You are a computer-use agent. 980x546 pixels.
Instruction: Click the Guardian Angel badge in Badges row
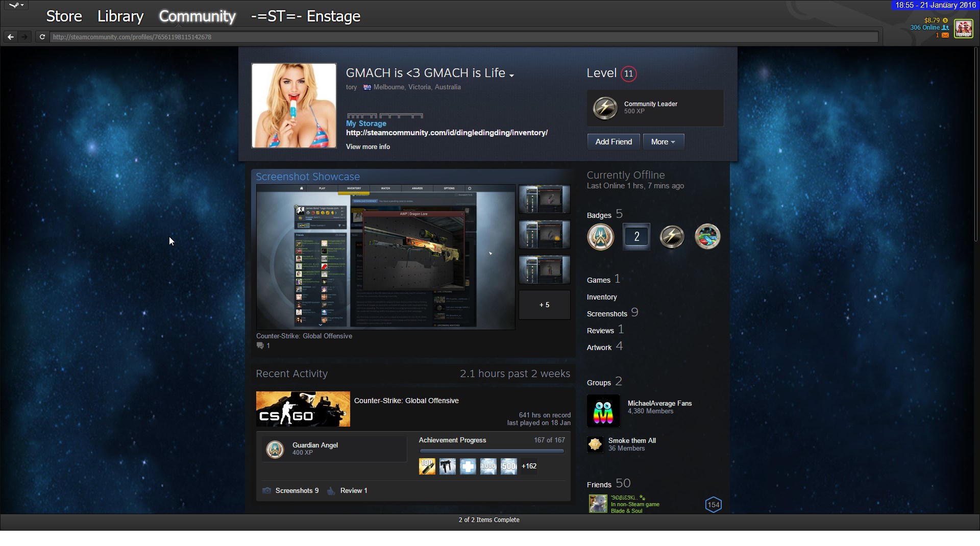pyautogui.click(x=600, y=237)
